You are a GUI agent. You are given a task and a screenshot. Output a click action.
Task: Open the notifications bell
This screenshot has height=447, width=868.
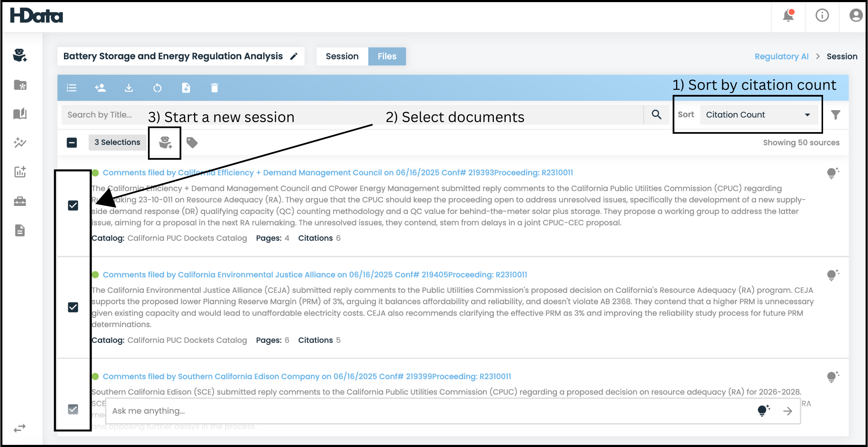click(x=788, y=16)
